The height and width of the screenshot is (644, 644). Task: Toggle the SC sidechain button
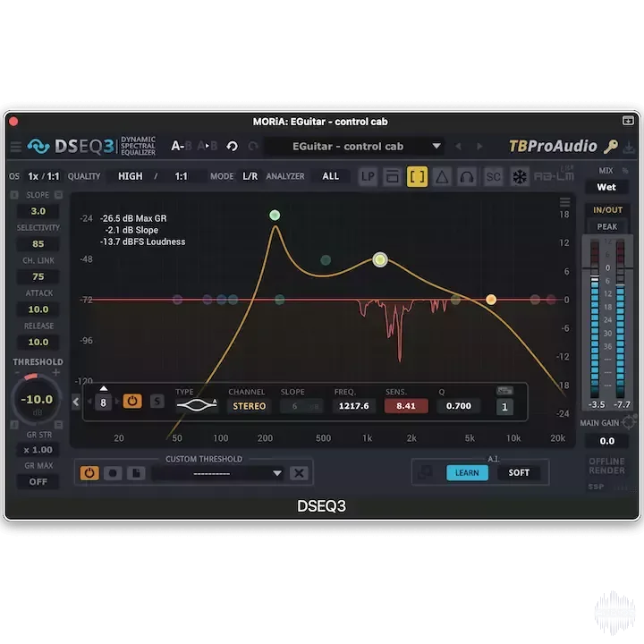point(493,176)
